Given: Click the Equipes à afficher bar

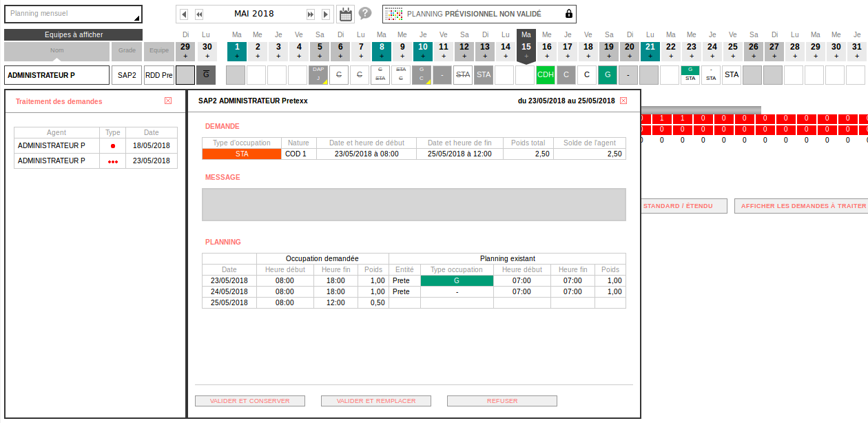Looking at the screenshot, I should point(73,34).
